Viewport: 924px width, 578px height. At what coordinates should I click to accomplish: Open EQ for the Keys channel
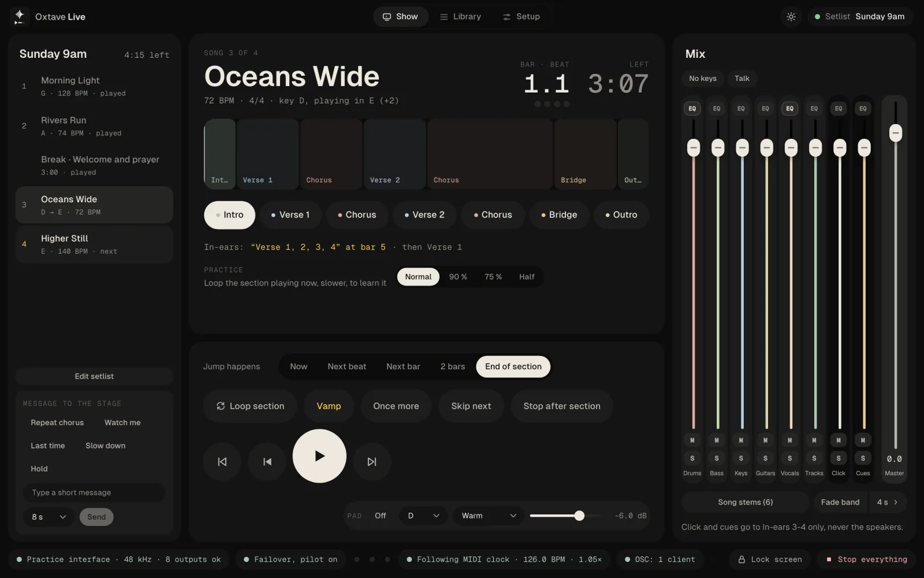click(741, 109)
